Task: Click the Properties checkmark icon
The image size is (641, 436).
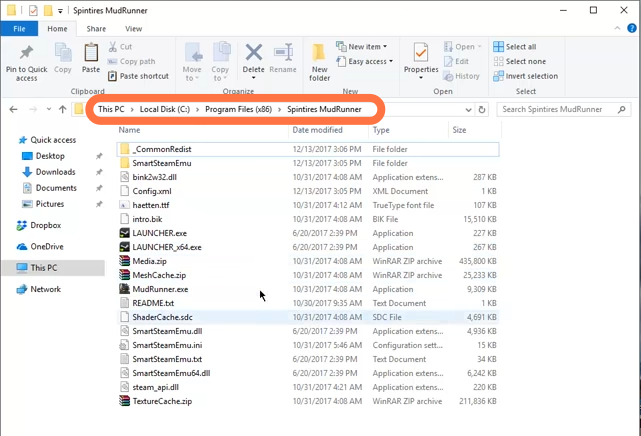Action: [421, 53]
